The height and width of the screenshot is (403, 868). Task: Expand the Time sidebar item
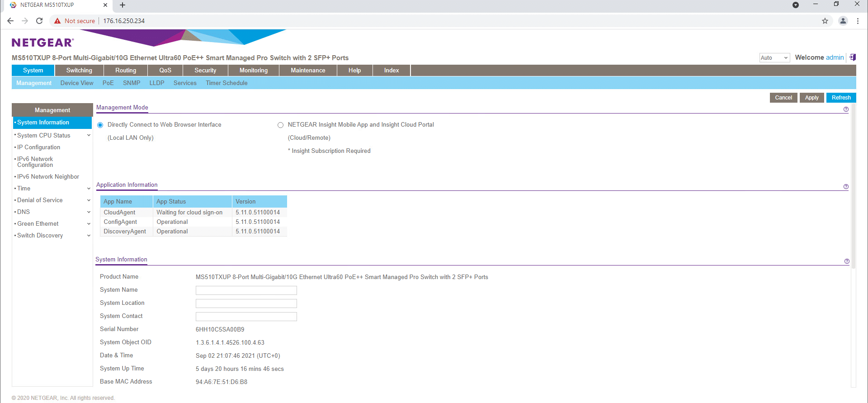tap(89, 189)
